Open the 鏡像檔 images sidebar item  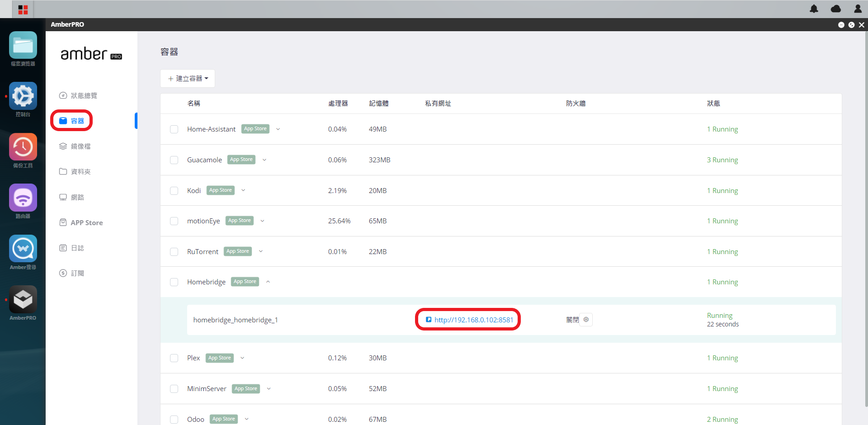(x=75, y=146)
